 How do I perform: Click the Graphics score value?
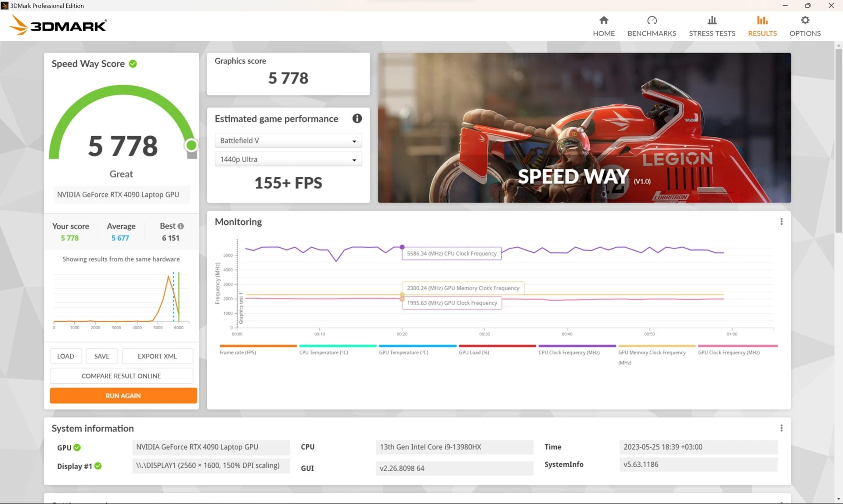288,78
